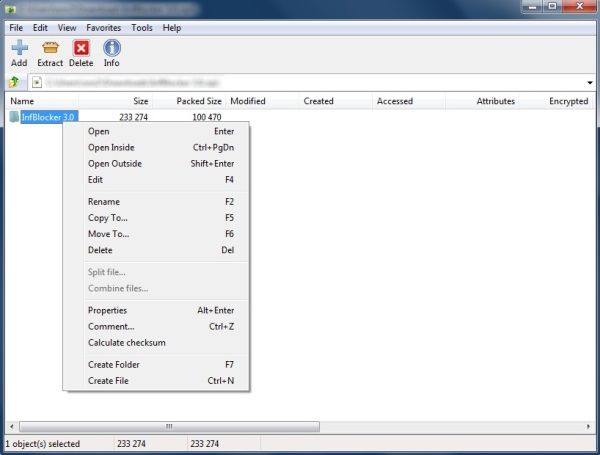Sort by the Modified column header
The height and width of the screenshot is (455, 600).
click(x=262, y=101)
